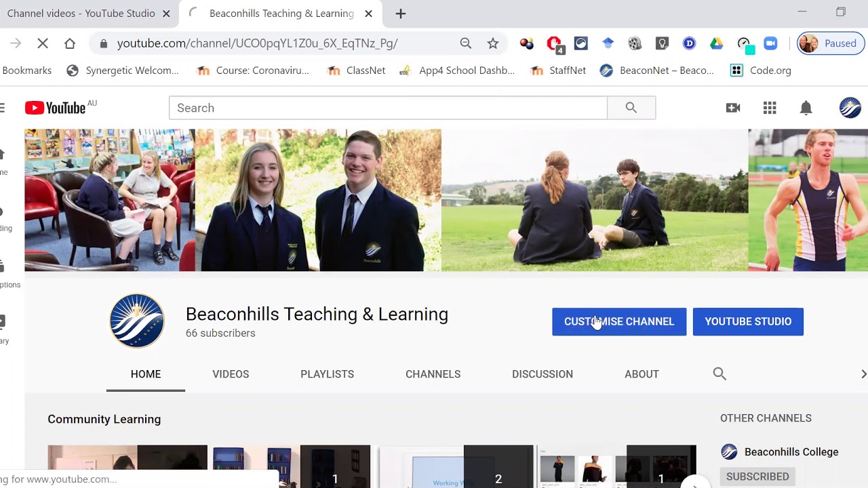Open the speedometer extension icon

(744, 43)
